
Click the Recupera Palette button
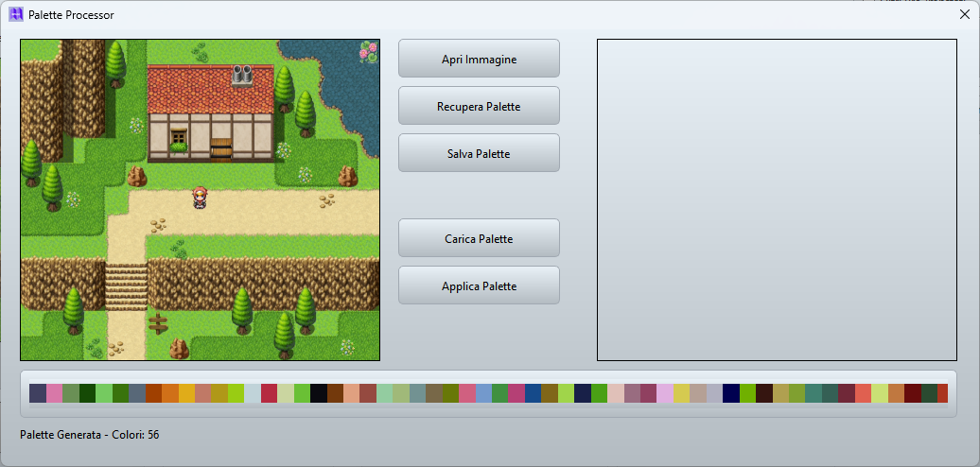coord(479,106)
